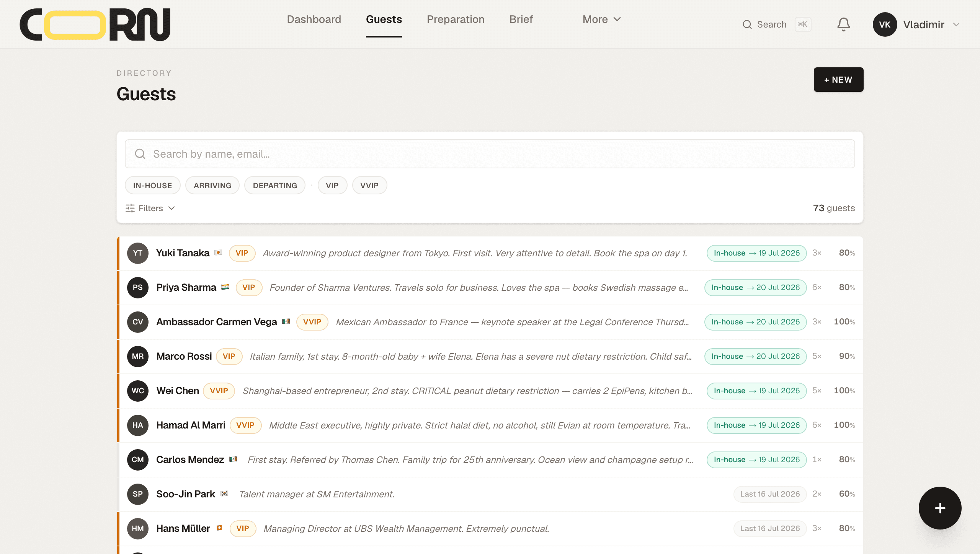Click Japan flag next to Yuki Tanaka

click(x=218, y=253)
